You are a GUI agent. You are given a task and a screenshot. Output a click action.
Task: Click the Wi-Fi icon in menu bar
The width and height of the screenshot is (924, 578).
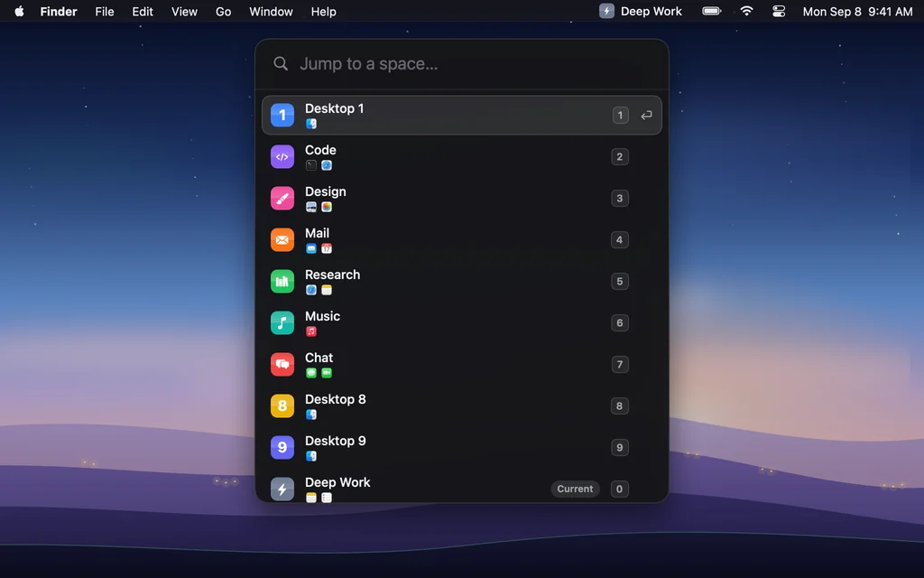tap(746, 11)
